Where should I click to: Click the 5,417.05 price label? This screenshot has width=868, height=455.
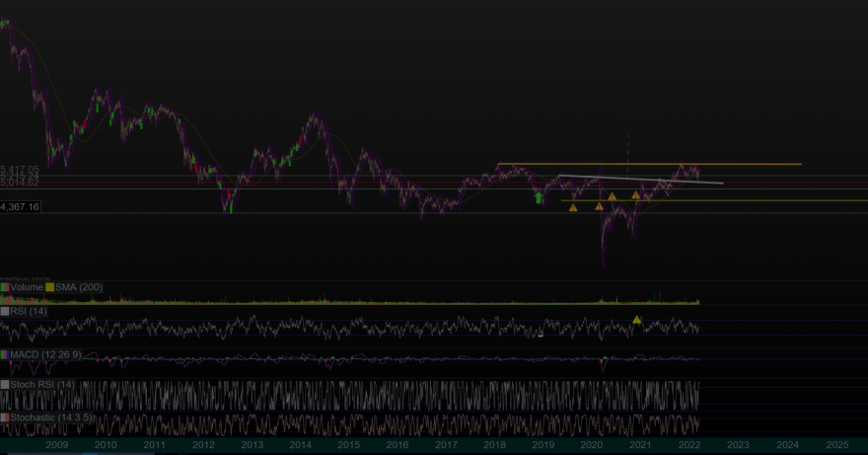[x=20, y=170]
